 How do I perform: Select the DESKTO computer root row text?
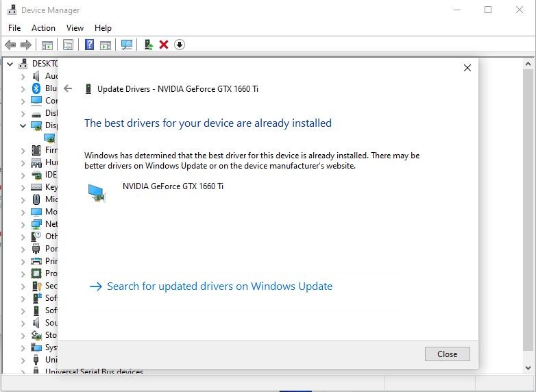[45, 64]
